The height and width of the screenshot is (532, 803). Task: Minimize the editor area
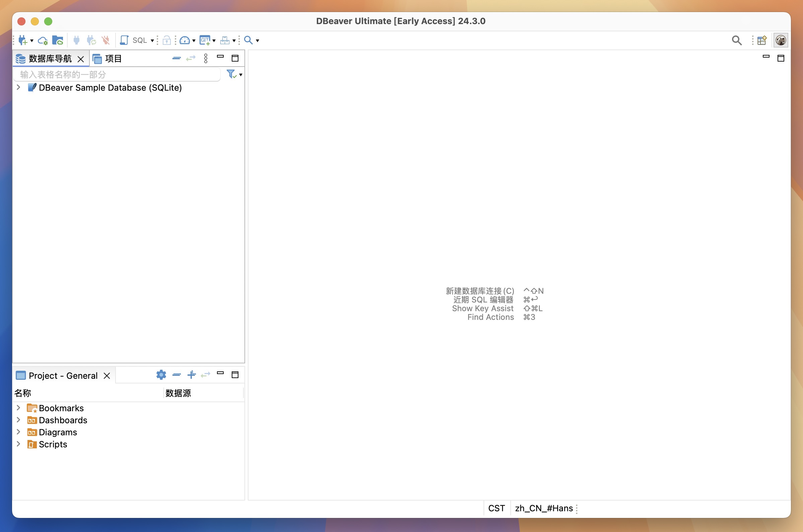click(x=766, y=57)
